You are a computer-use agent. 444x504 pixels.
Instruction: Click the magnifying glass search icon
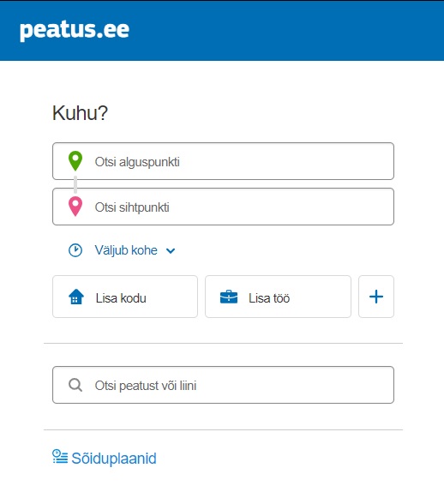(75, 385)
